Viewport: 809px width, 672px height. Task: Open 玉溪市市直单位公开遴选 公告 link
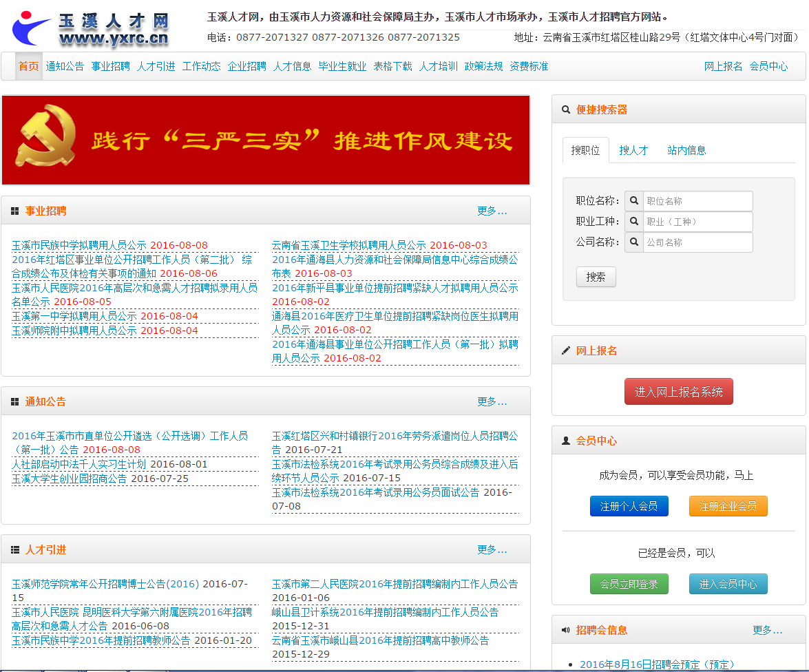click(x=129, y=443)
